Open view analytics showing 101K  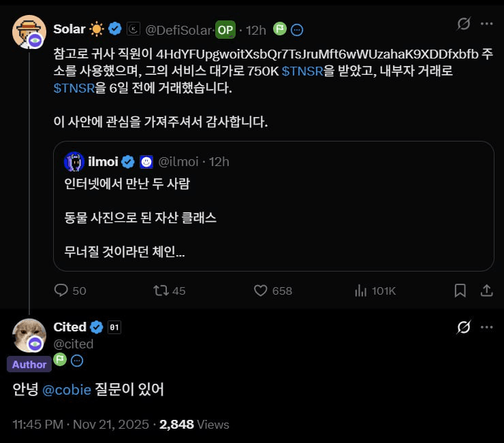click(361, 291)
